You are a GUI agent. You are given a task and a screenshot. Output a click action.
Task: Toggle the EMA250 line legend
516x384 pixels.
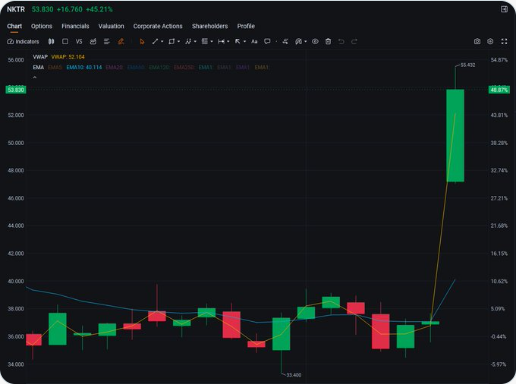(184, 67)
